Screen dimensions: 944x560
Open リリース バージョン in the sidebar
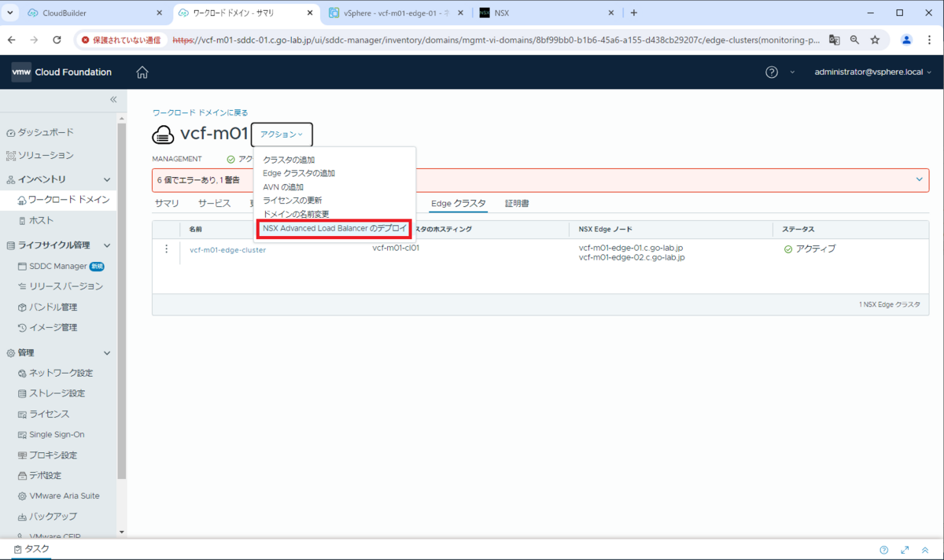pos(60,286)
